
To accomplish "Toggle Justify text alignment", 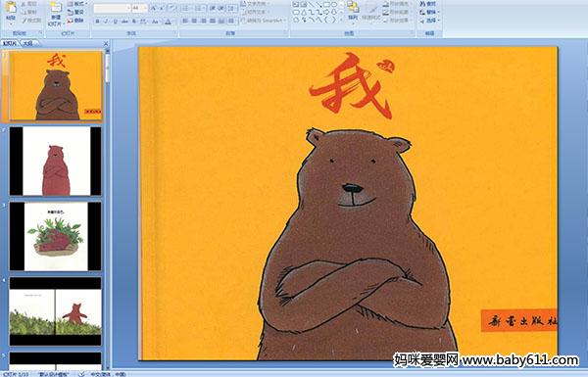I will tap(213, 21).
